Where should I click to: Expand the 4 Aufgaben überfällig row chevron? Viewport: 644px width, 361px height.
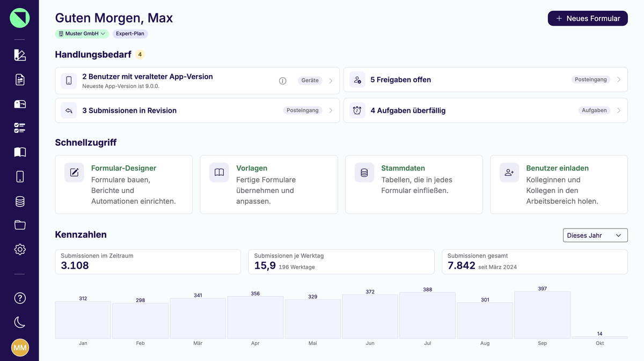pos(619,110)
